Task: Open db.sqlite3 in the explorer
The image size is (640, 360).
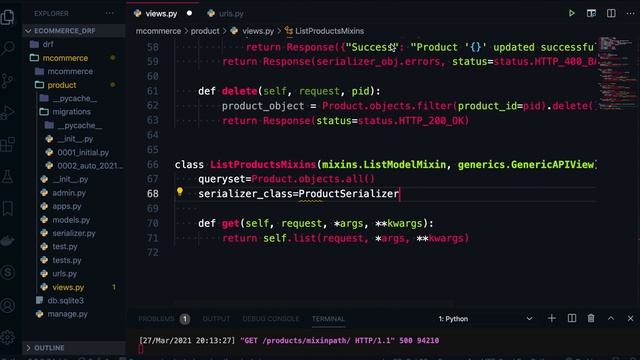Action: pyautogui.click(x=65, y=300)
